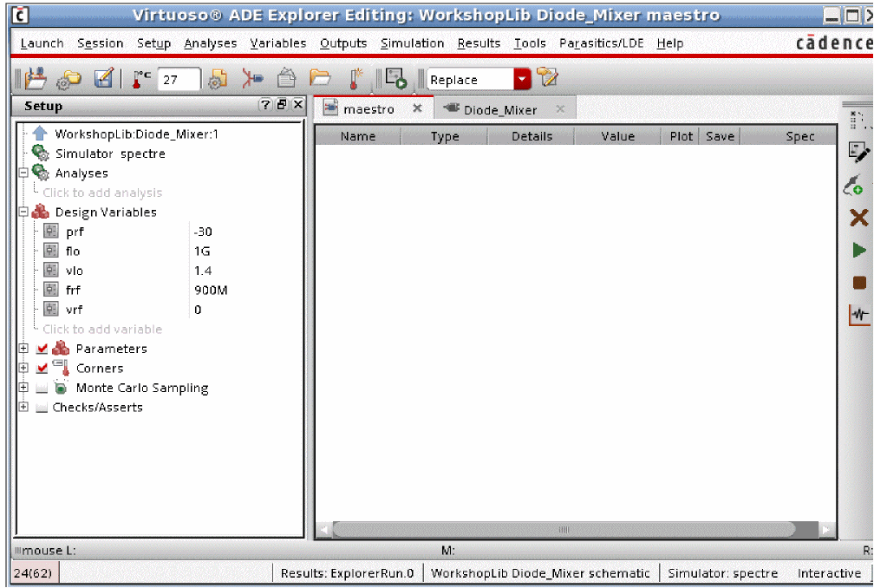Click the history results options icon

click(547, 78)
